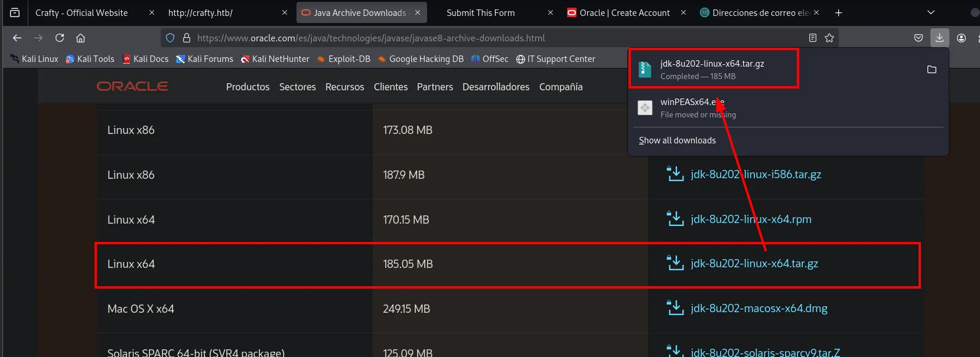Screen dimensions: 980x357
Task: Click the padlock site info icon
Action: 187,38
